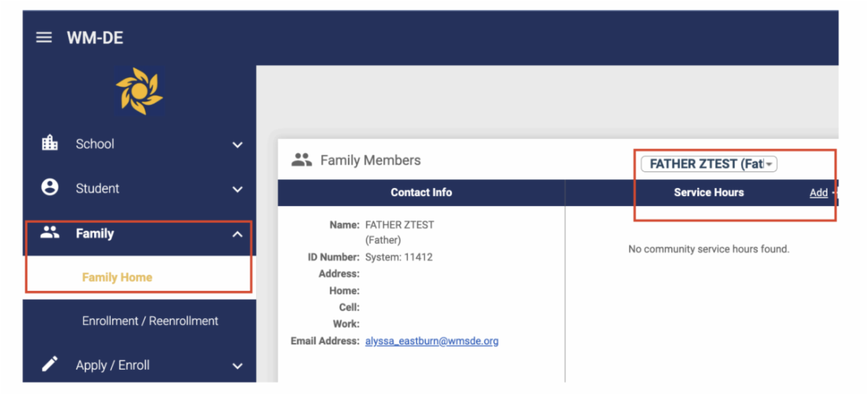Select Family Home in the sidebar
The height and width of the screenshot is (395, 868).
click(117, 277)
